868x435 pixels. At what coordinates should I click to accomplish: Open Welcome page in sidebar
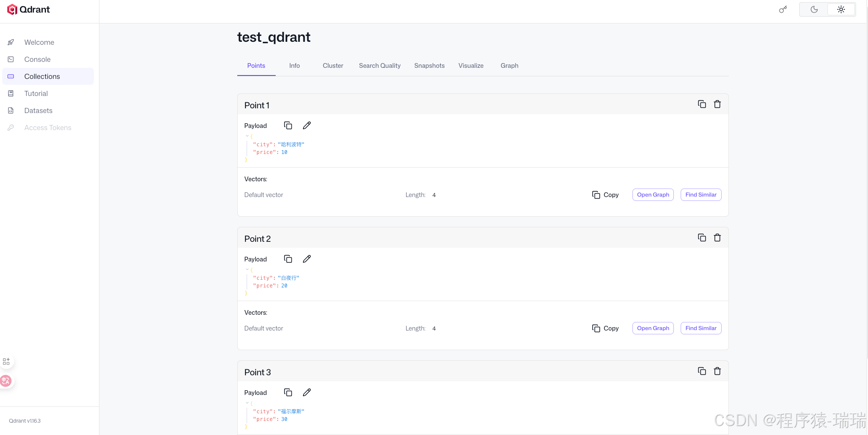pyautogui.click(x=48, y=42)
